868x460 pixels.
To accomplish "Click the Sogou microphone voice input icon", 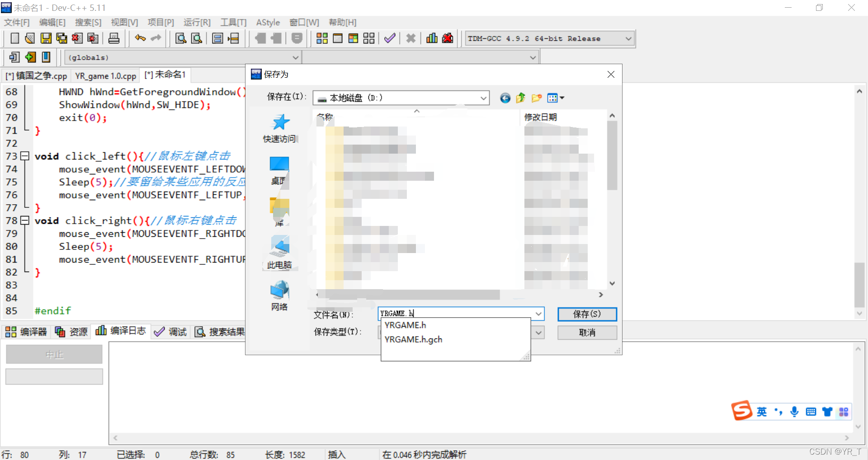I will click(794, 412).
